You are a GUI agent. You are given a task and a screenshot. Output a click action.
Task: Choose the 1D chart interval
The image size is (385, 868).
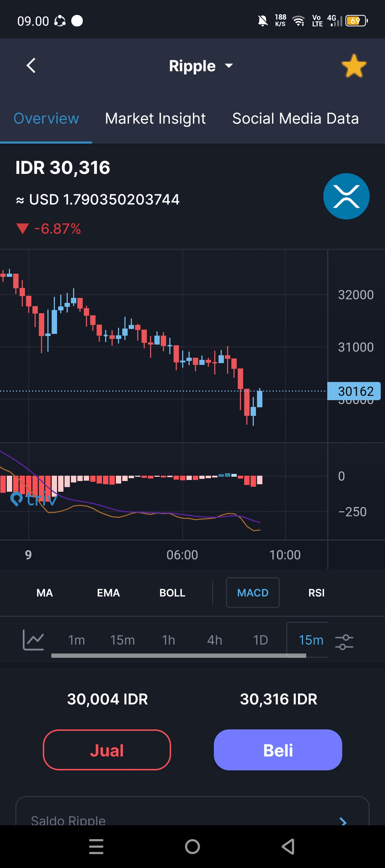coord(261,640)
